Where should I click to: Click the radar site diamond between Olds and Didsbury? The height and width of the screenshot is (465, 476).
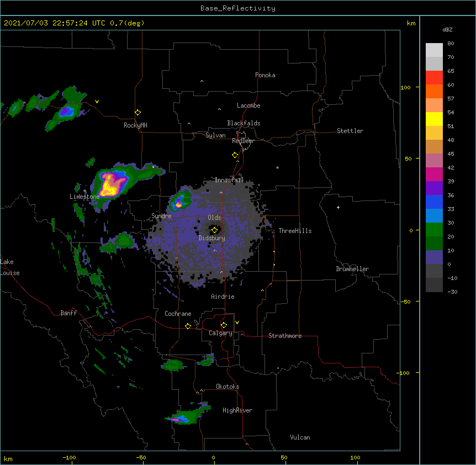click(215, 230)
